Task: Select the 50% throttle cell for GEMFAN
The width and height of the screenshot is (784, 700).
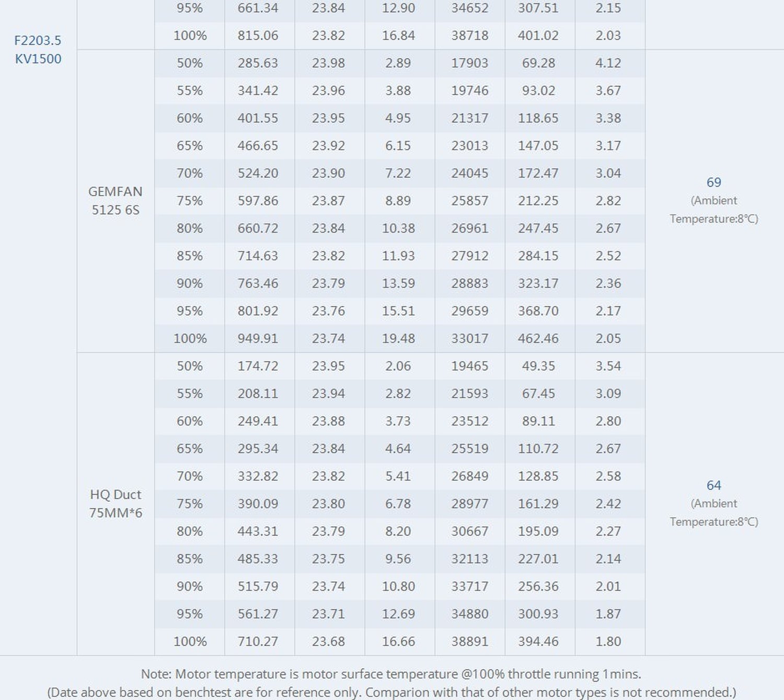Action: pyautogui.click(x=190, y=63)
